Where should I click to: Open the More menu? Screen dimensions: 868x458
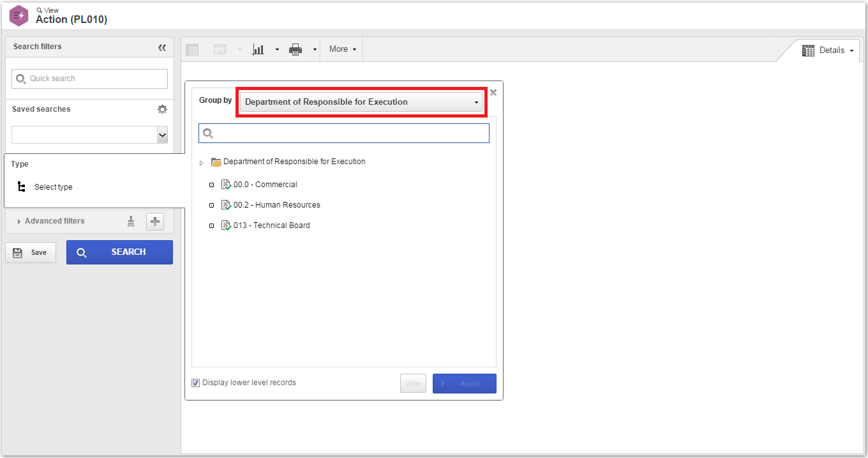click(342, 49)
